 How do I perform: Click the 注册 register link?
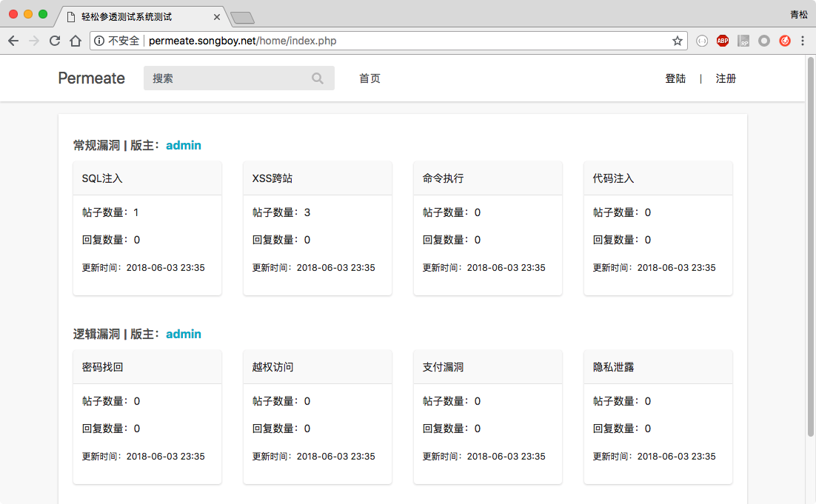click(x=726, y=78)
